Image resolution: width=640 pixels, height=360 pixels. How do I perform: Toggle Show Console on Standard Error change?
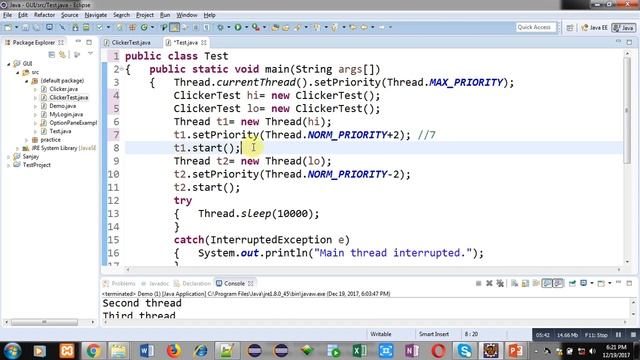(x=558, y=283)
